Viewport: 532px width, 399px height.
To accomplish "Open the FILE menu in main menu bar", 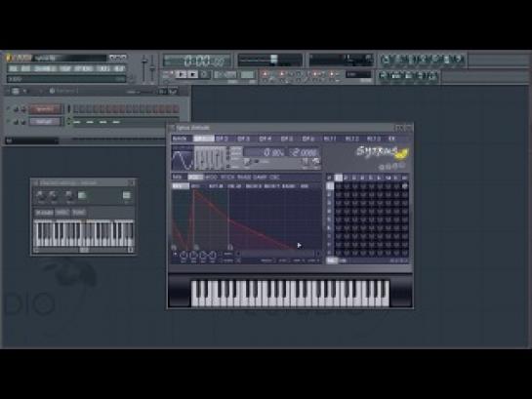I will [x=14, y=68].
